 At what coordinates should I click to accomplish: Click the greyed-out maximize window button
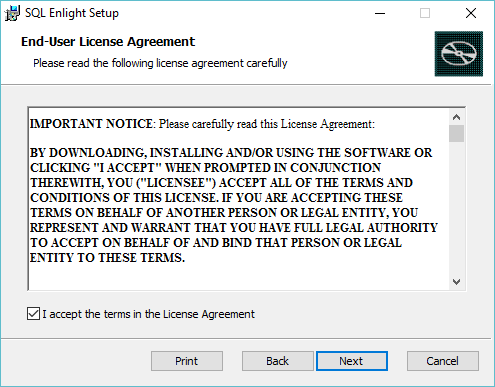[425, 13]
